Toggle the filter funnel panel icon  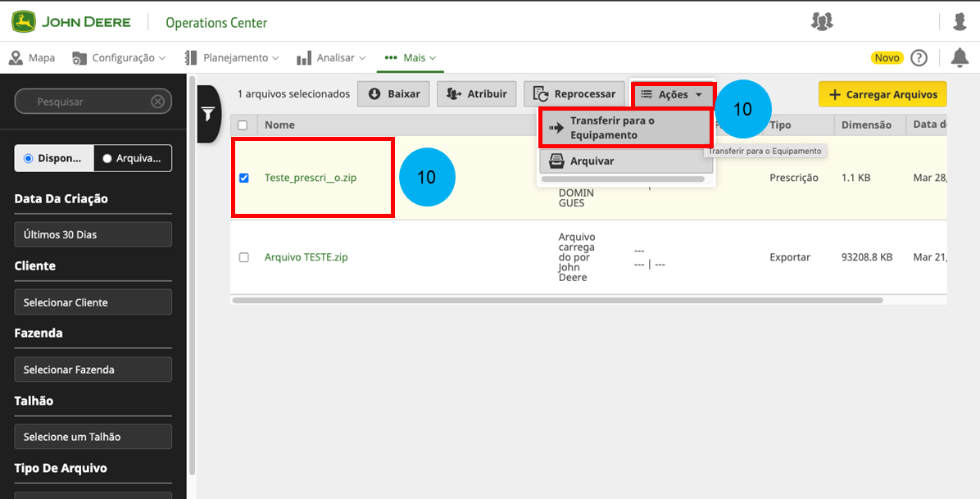(x=208, y=114)
